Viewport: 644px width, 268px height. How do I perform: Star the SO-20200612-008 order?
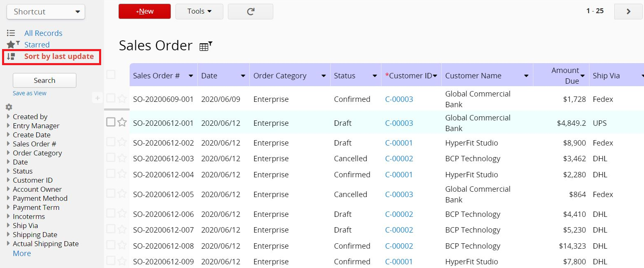(122, 245)
